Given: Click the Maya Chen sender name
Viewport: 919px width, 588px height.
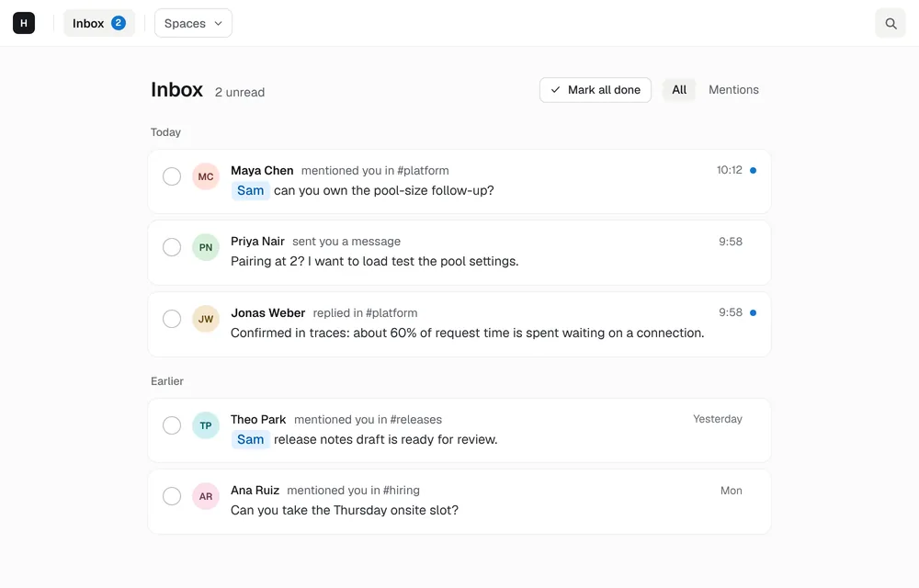Looking at the screenshot, I should [x=262, y=170].
